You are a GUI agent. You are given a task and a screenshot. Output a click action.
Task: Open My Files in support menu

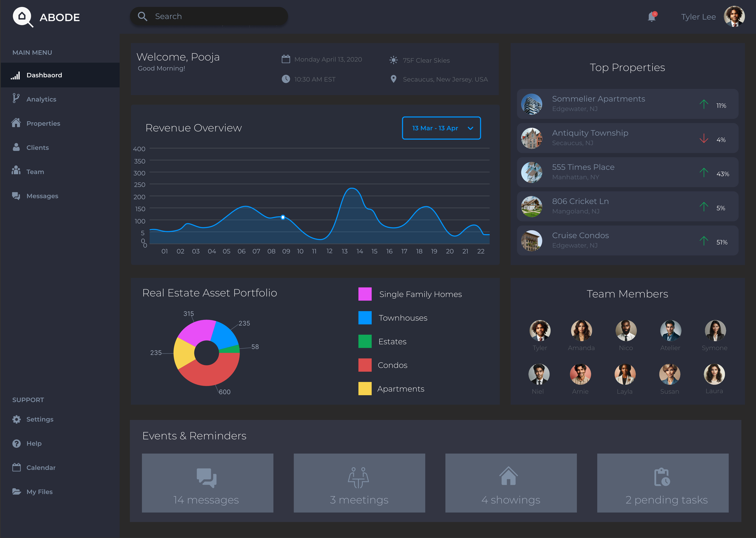click(x=39, y=492)
